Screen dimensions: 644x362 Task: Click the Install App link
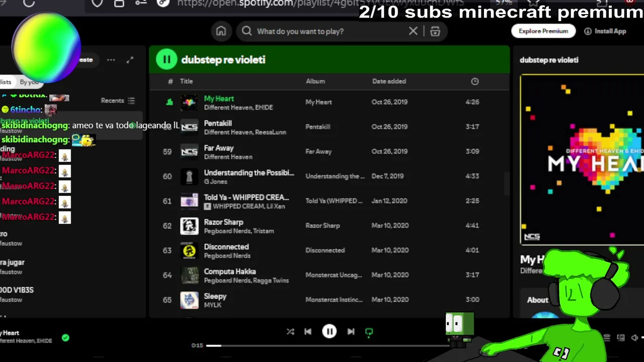[x=605, y=31]
